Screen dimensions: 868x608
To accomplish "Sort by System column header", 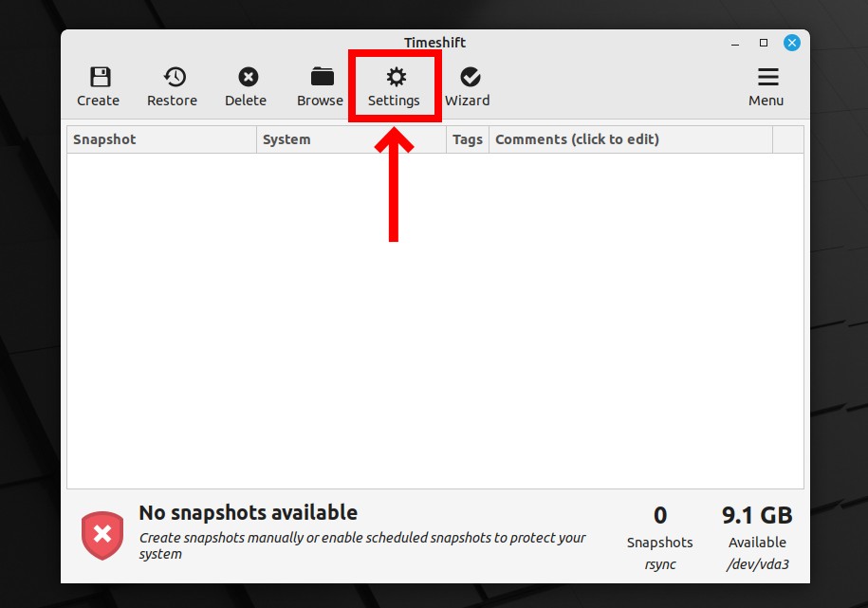I will [351, 139].
